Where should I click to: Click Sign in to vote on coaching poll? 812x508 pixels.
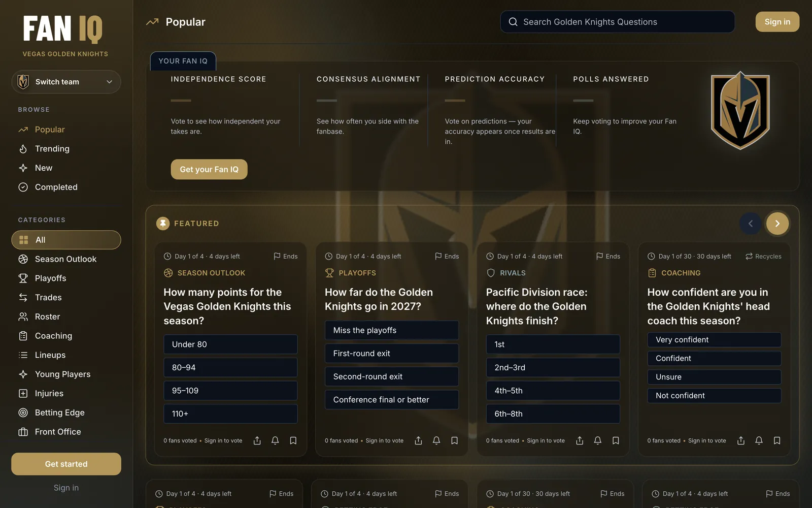click(707, 440)
